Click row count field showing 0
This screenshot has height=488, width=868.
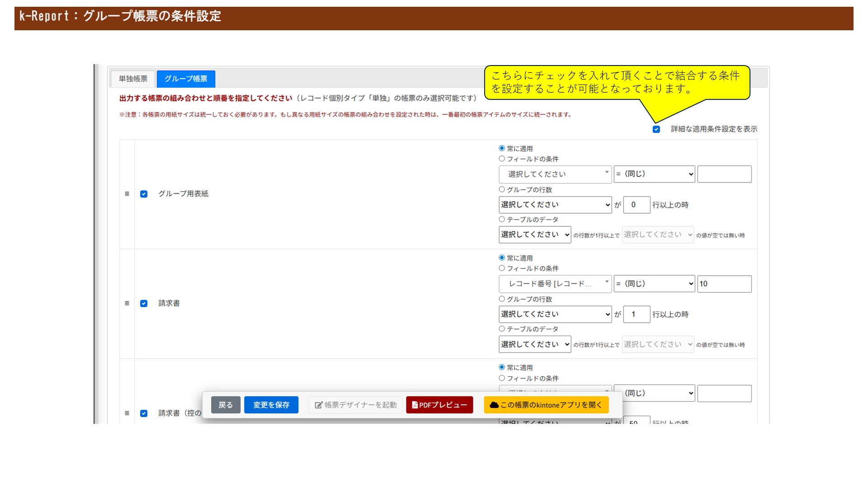click(637, 205)
